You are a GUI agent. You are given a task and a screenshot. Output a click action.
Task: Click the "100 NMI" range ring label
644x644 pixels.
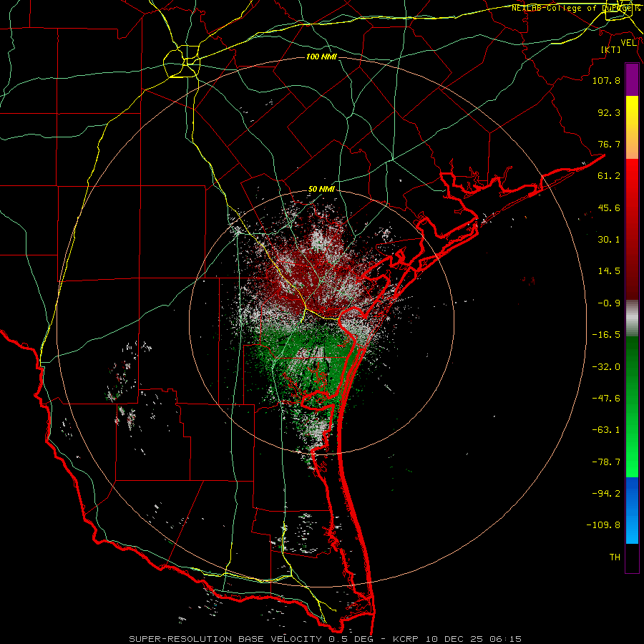[x=321, y=57]
